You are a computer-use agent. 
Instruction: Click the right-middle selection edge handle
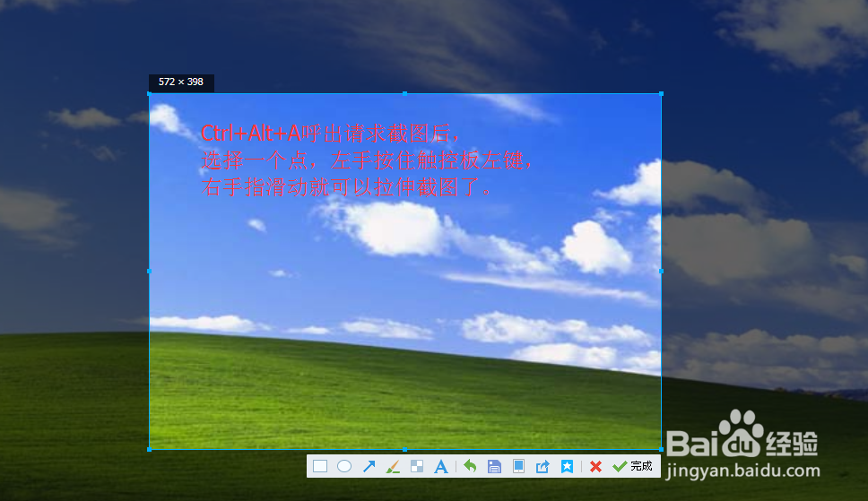[661, 272]
